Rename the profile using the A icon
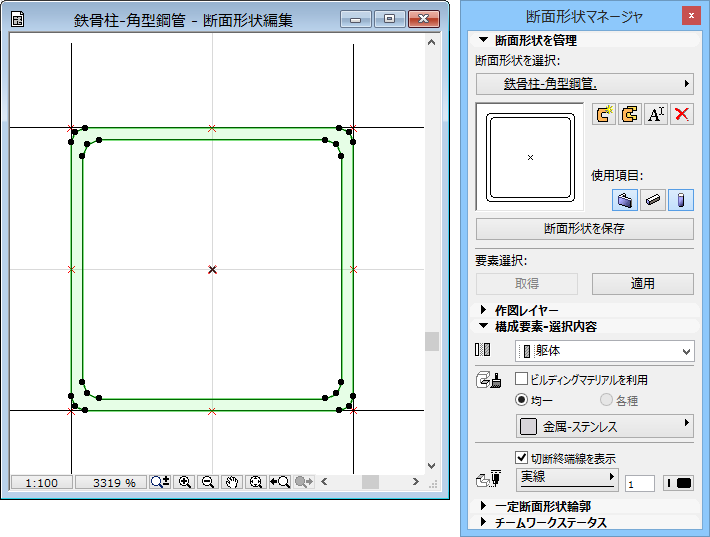The width and height of the screenshot is (710, 537). point(656,114)
